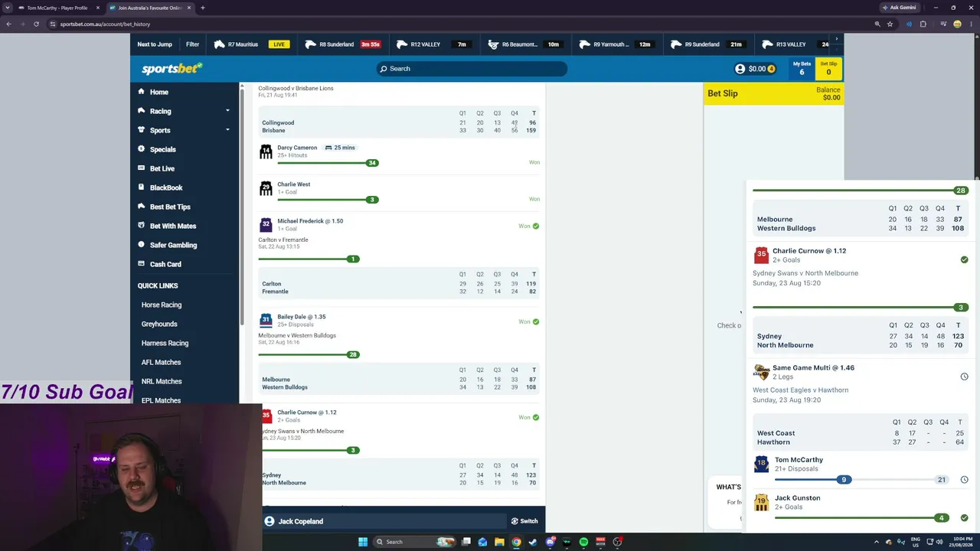Open the AFL Matches quick link
The image size is (980, 551).
point(161,362)
